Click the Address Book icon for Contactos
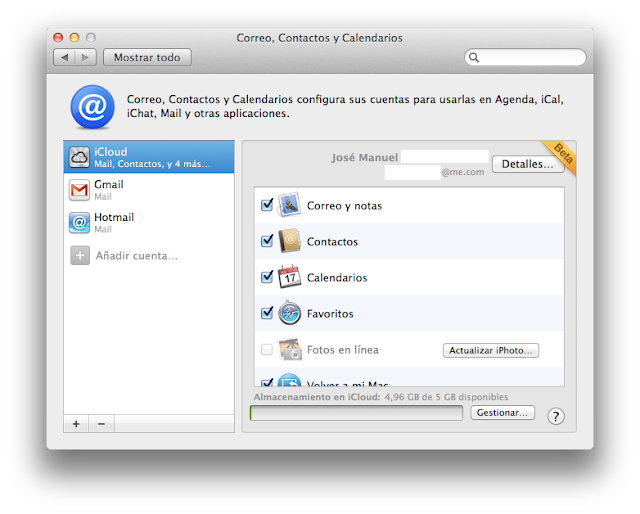 [289, 241]
